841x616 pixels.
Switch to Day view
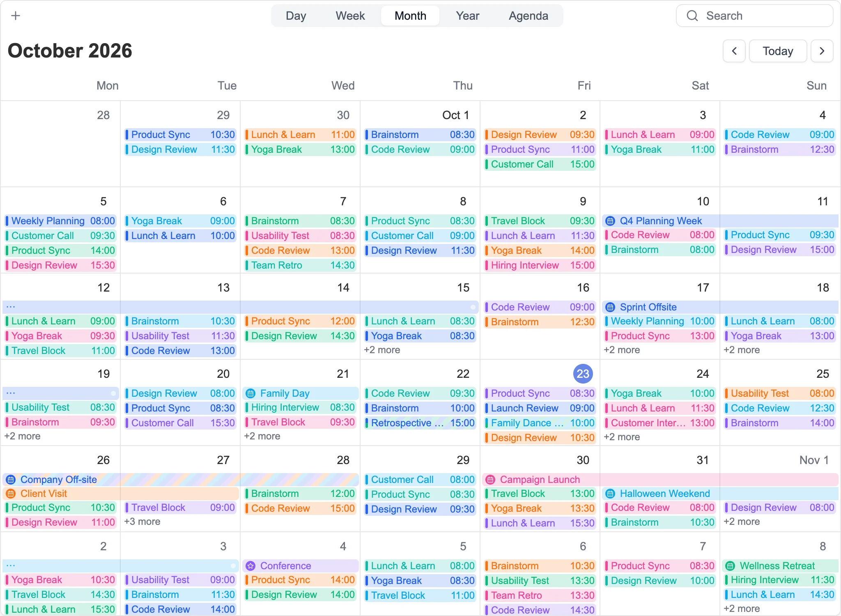(296, 16)
